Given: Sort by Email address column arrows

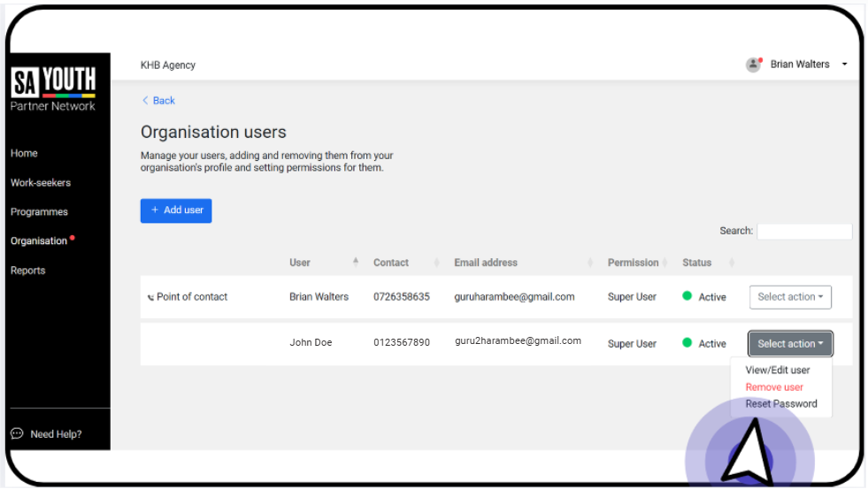Looking at the screenshot, I should tap(590, 263).
